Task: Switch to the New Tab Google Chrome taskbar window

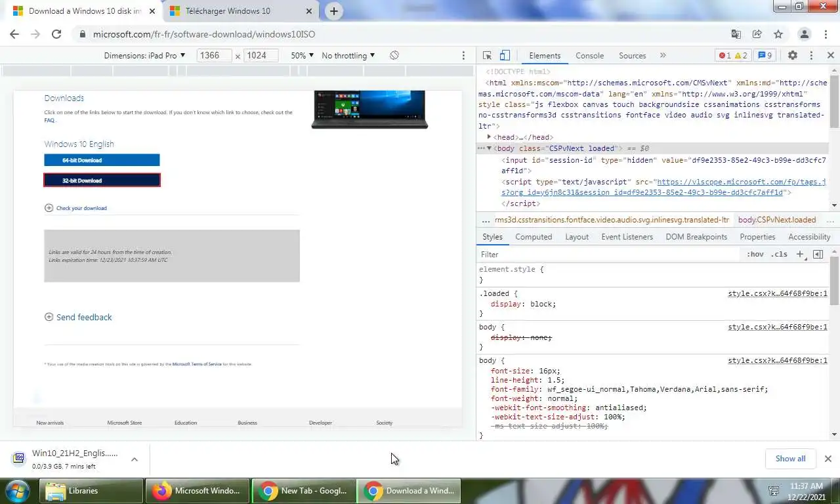Action: click(304, 491)
